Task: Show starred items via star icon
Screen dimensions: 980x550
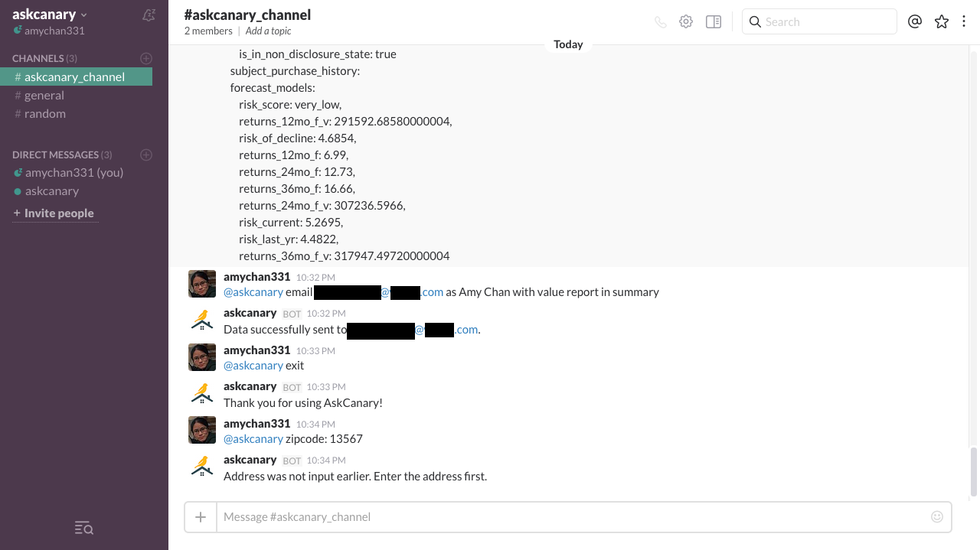Action: pos(942,21)
